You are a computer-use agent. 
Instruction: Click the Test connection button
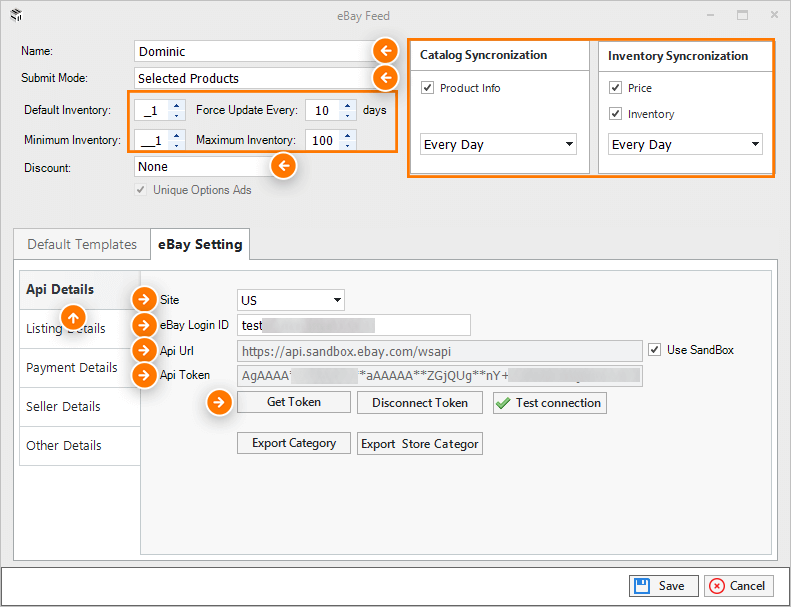pos(550,403)
